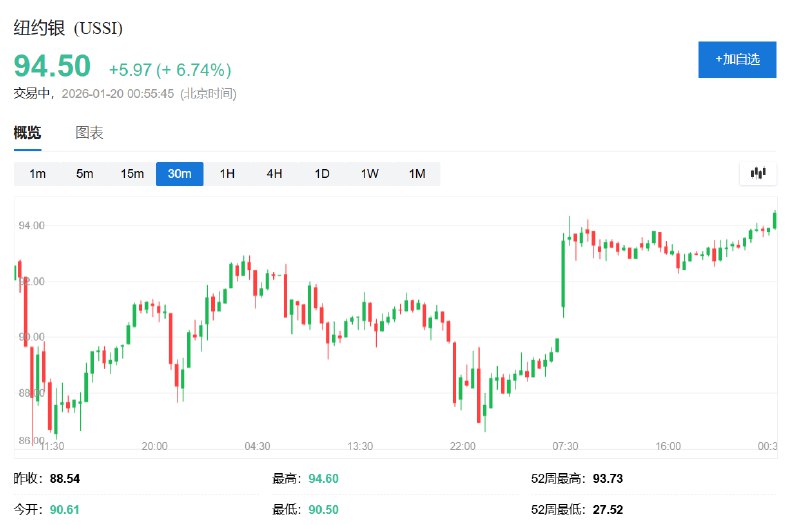This screenshot has width=800, height=525.
Task: Click the 52周最低 value 27.52
Action: click(608, 509)
